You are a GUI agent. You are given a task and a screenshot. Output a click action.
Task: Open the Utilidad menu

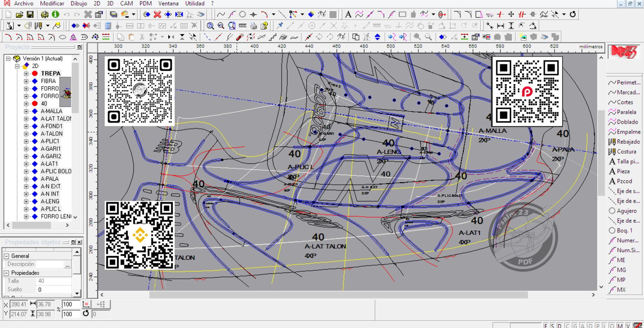(x=195, y=3)
